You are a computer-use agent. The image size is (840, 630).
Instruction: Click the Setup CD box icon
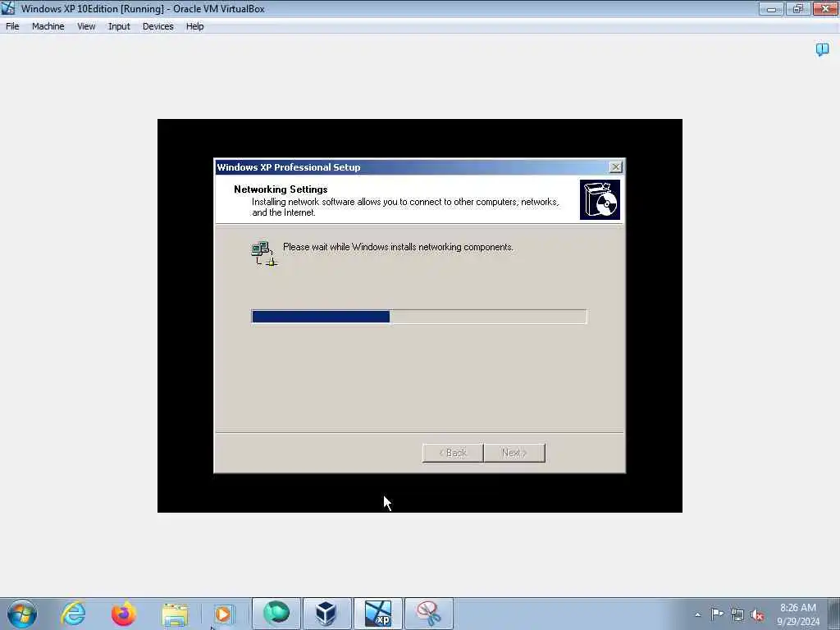(x=600, y=200)
